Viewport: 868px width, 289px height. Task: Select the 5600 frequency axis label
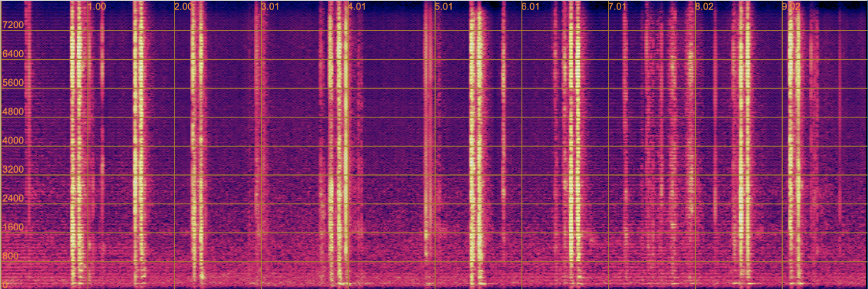click(x=13, y=82)
